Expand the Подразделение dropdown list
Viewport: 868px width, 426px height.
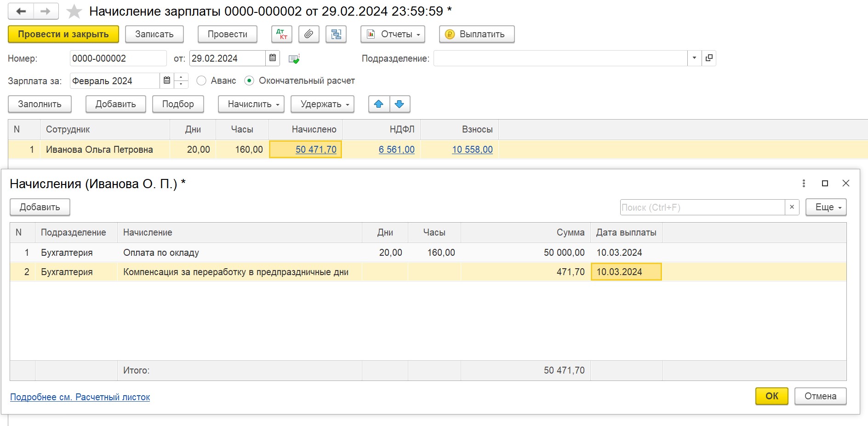[x=694, y=58]
